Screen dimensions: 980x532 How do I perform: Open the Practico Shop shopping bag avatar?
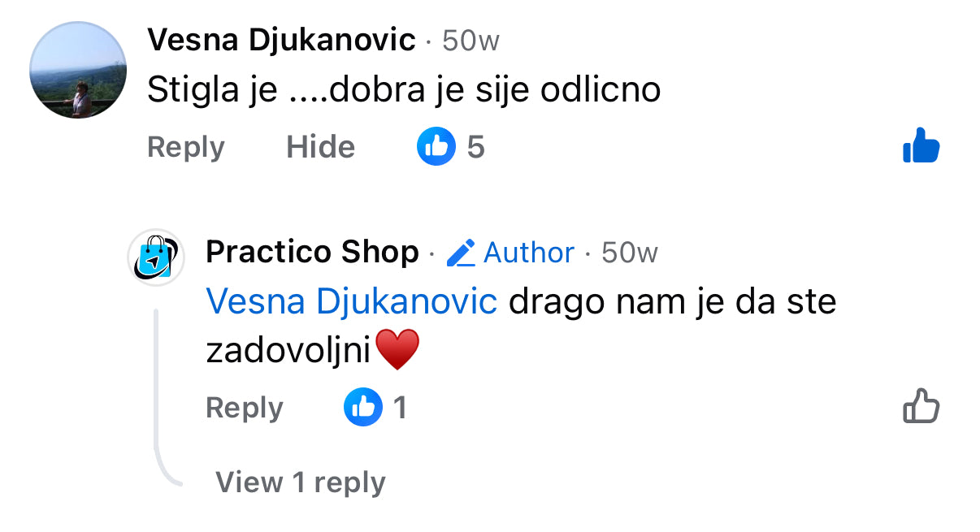coord(157,257)
